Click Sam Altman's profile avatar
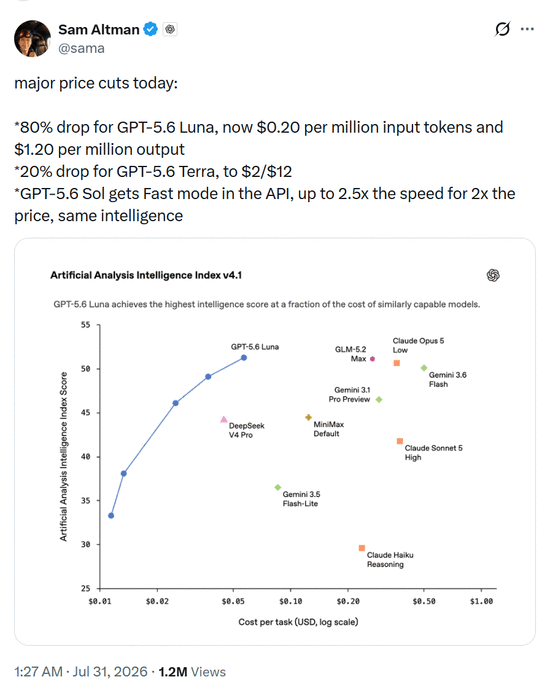 click(x=32, y=38)
